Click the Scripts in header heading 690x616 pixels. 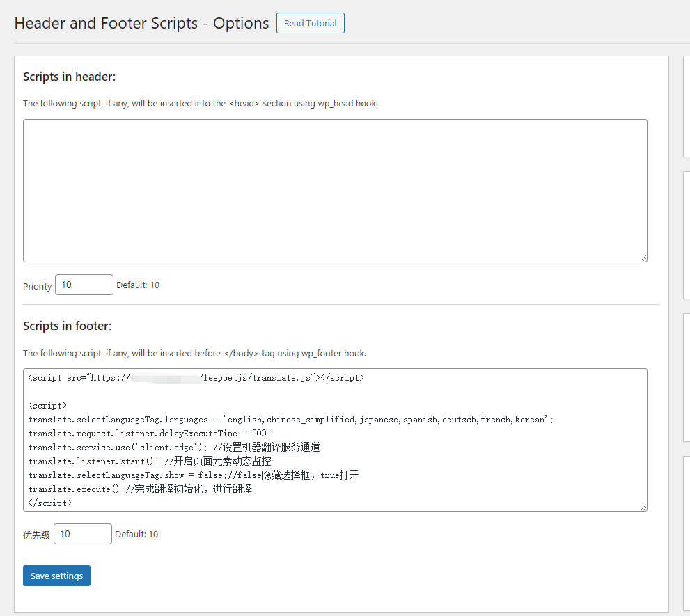(69, 77)
